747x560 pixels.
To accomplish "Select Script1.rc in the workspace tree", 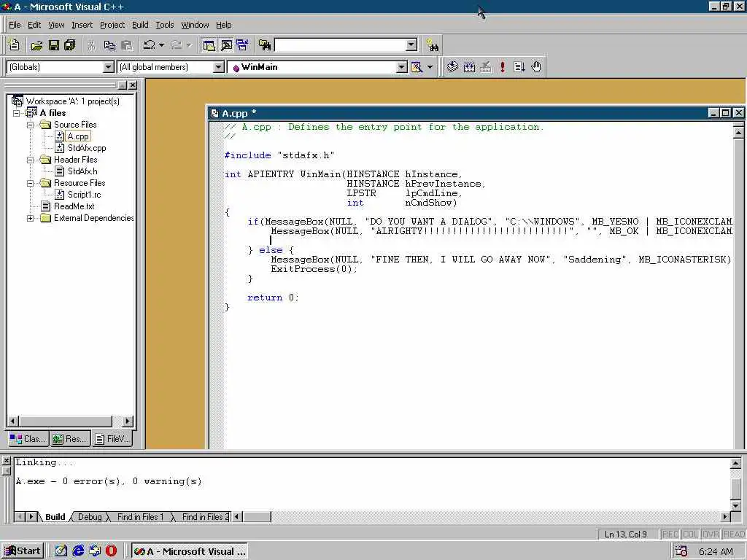I will point(85,195).
